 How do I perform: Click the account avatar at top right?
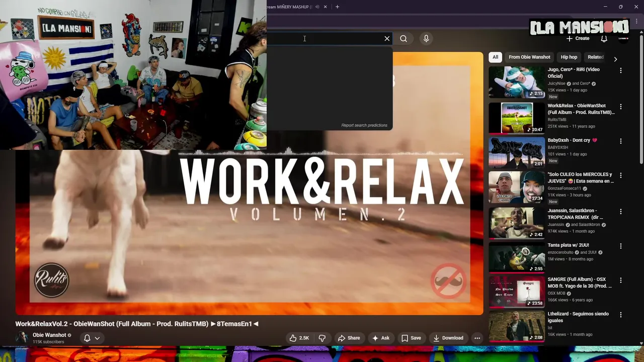pos(624,39)
